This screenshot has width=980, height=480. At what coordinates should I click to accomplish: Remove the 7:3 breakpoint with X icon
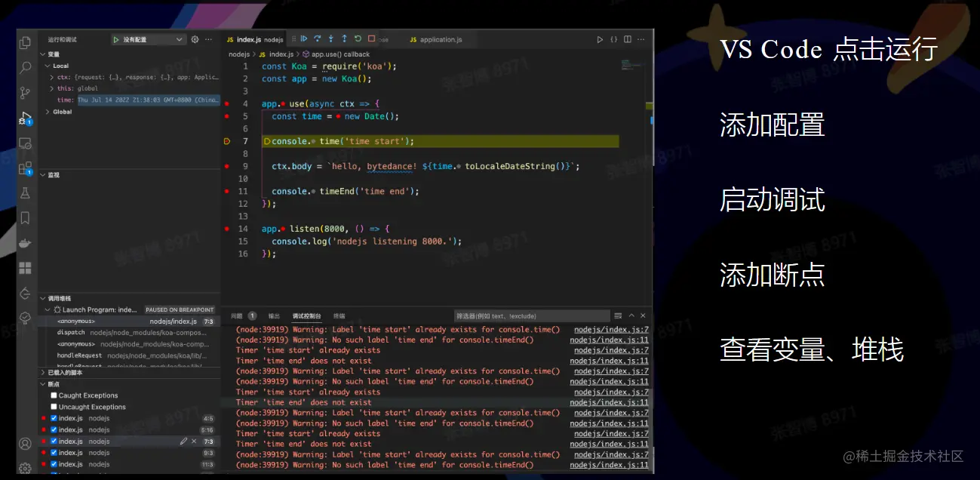tap(194, 442)
